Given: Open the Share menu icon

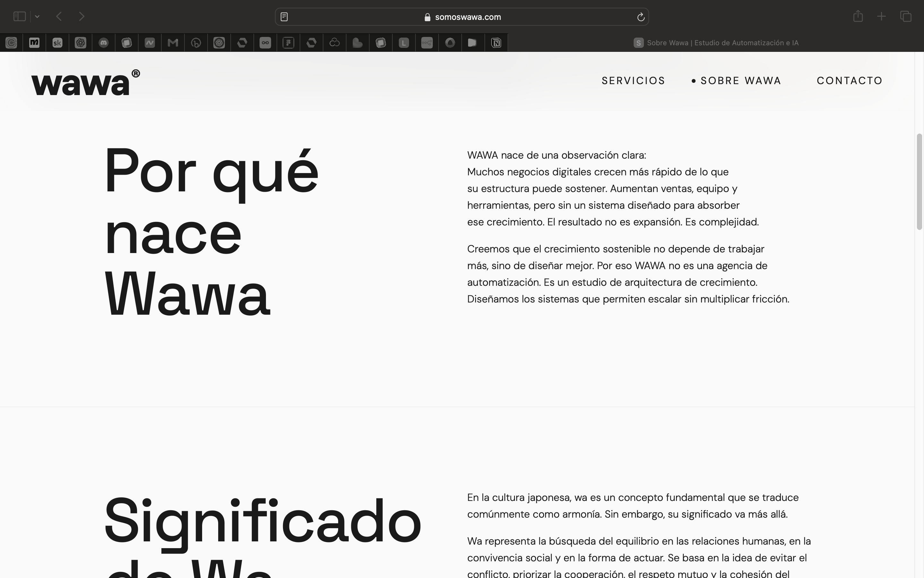Looking at the screenshot, I should pos(858,16).
